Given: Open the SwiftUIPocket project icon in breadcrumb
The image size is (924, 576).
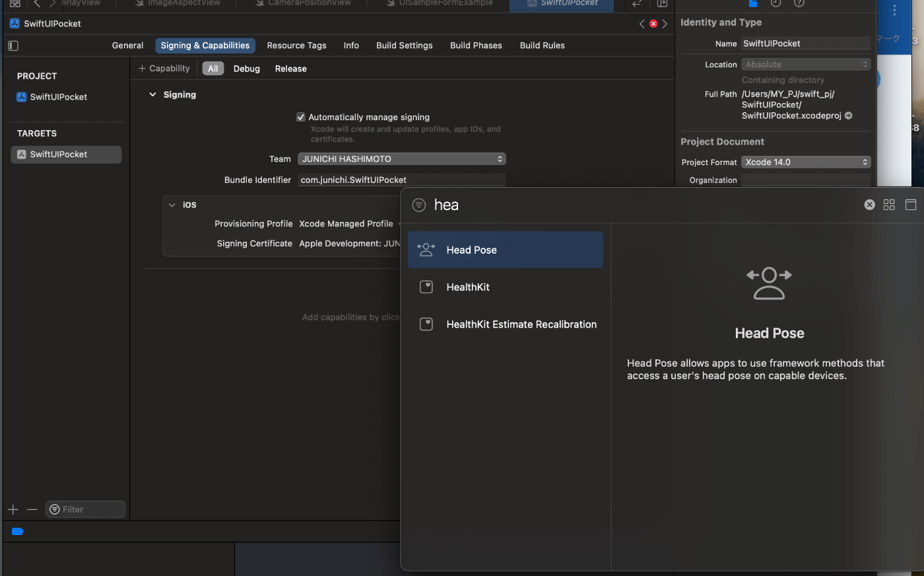Looking at the screenshot, I should [x=15, y=24].
